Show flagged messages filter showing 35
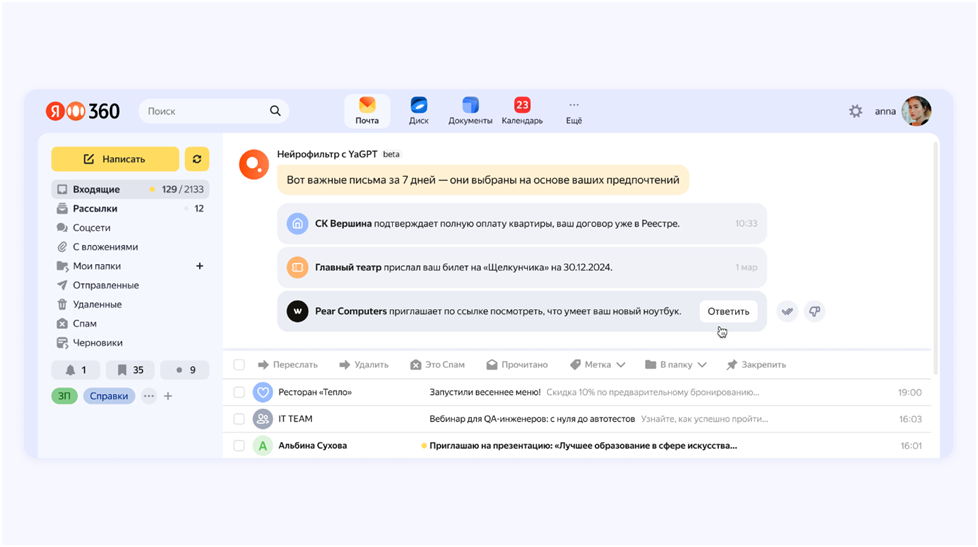 130,370
